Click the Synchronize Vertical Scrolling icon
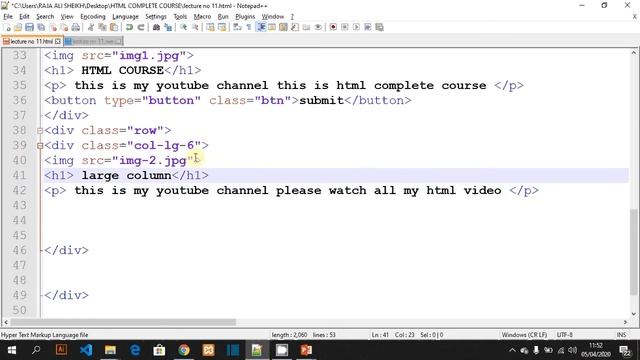This screenshot has width=640, height=360. 210,27
